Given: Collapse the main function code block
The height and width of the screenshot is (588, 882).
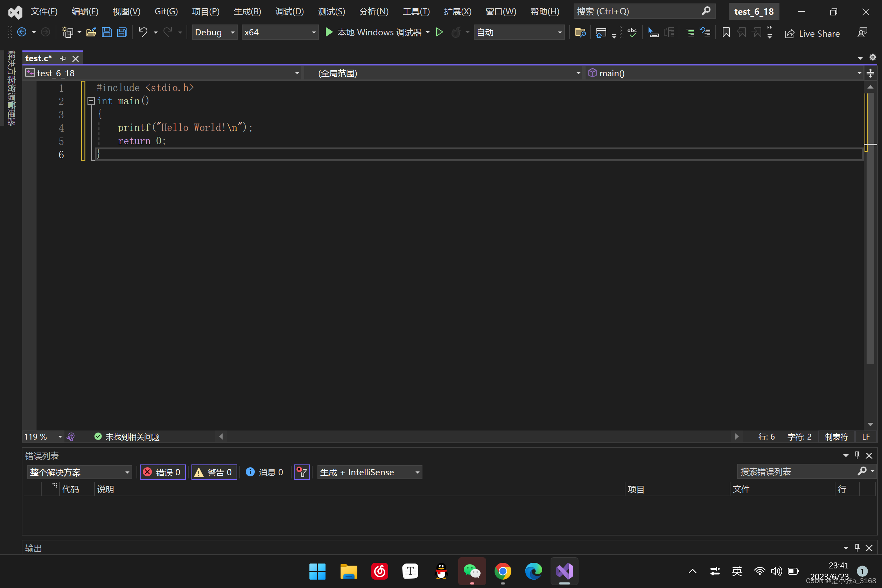Looking at the screenshot, I should [x=91, y=101].
